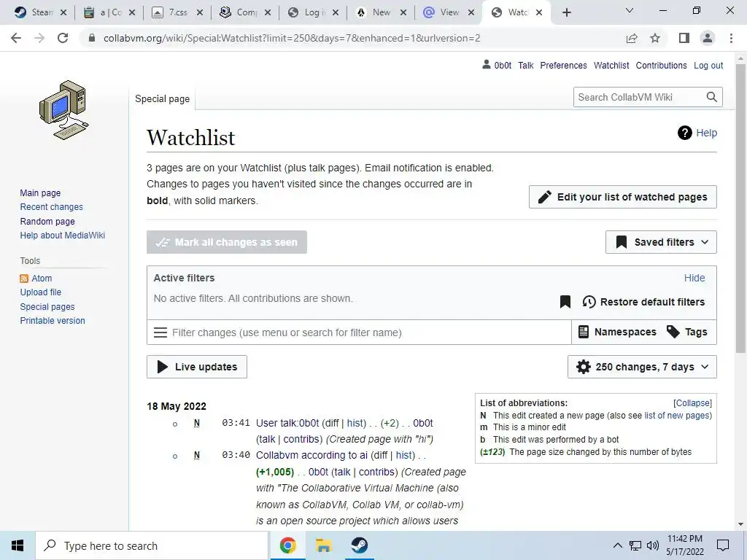Image resolution: width=747 pixels, height=560 pixels.
Task: Click the filter menu hamburger icon
Action: (x=160, y=332)
